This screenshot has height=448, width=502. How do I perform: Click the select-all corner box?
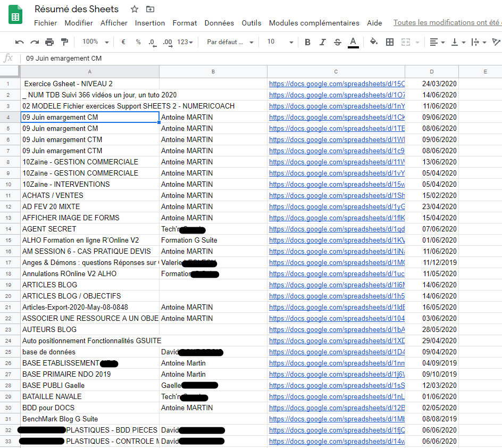pyautogui.click(x=10, y=71)
